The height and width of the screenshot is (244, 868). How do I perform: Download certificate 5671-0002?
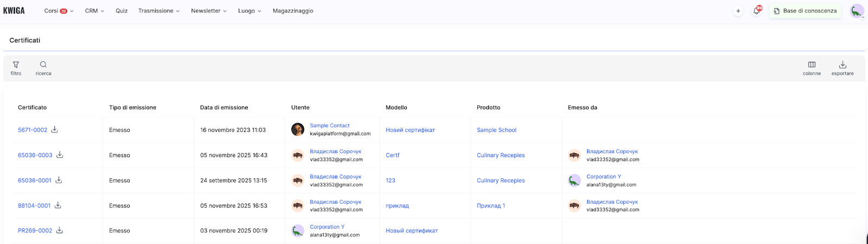pyautogui.click(x=55, y=129)
